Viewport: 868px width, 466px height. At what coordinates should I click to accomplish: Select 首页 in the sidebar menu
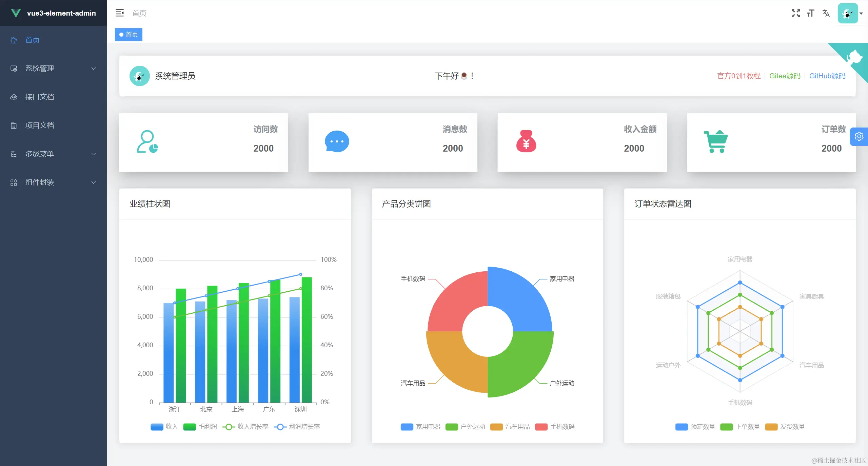tap(32, 40)
